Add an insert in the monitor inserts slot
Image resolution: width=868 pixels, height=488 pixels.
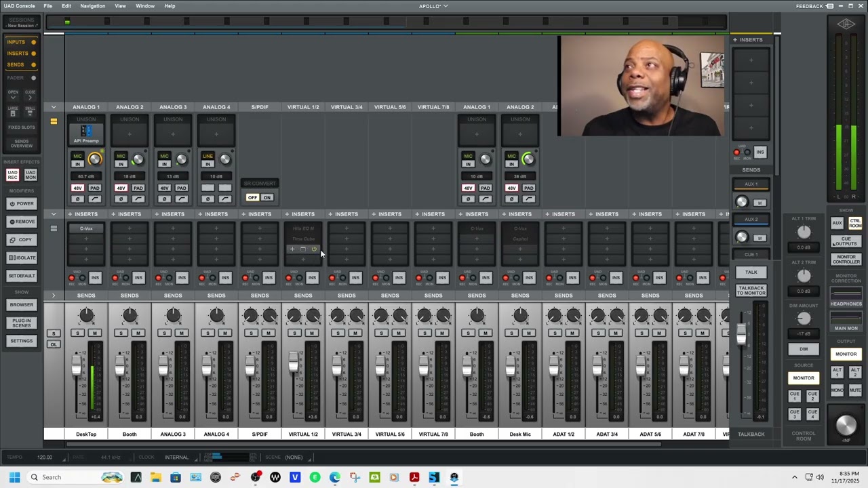tap(751, 60)
